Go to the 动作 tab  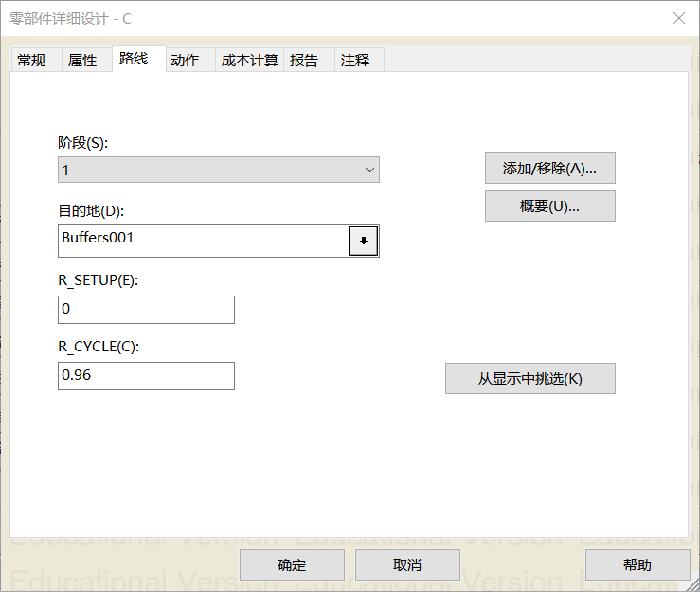point(185,61)
